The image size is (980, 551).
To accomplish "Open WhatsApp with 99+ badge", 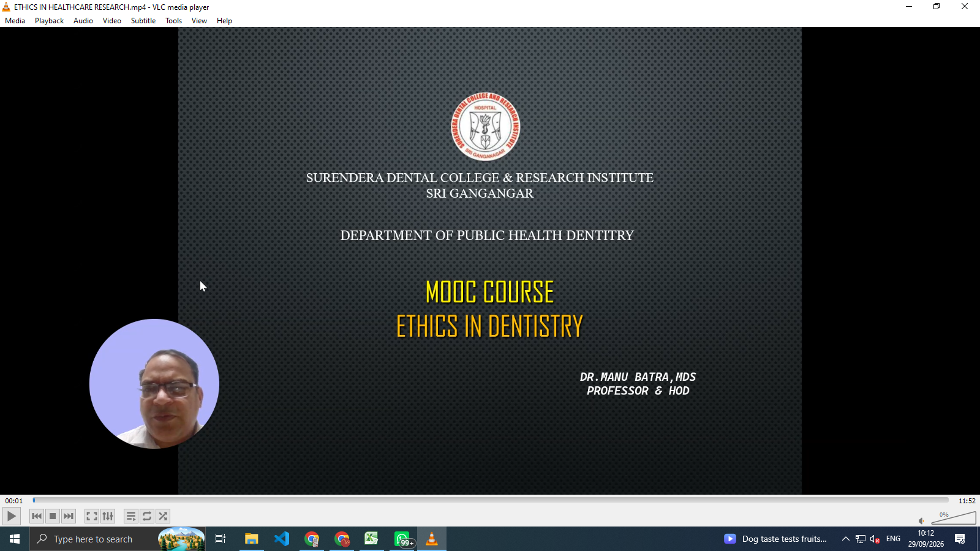I will (402, 539).
